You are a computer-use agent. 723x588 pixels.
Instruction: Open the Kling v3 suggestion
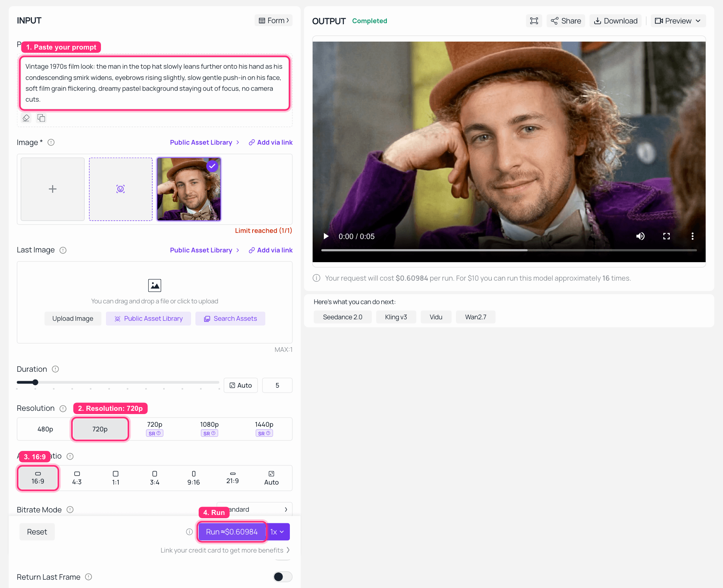click(x=396, y=317)
